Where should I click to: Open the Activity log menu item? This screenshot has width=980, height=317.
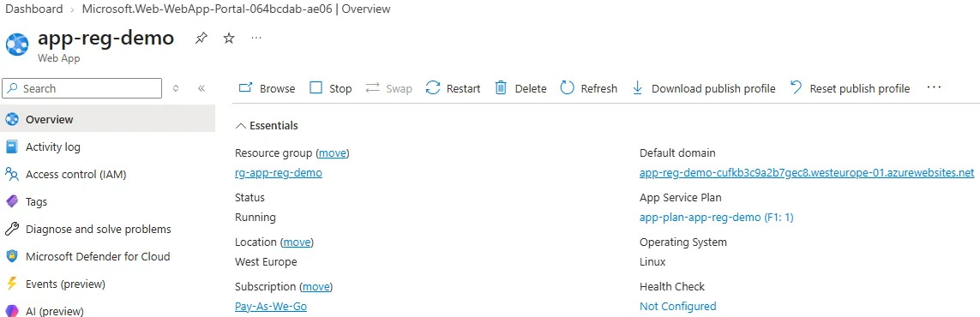click(107, 147)
